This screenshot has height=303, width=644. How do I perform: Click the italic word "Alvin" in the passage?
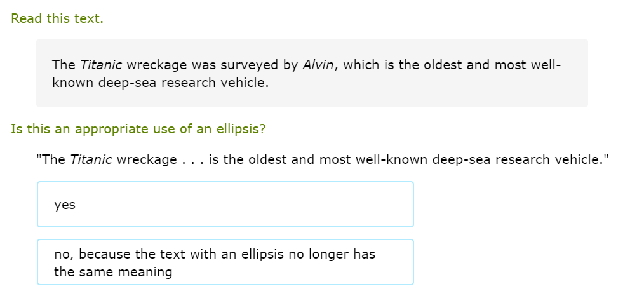coord(318,65)
